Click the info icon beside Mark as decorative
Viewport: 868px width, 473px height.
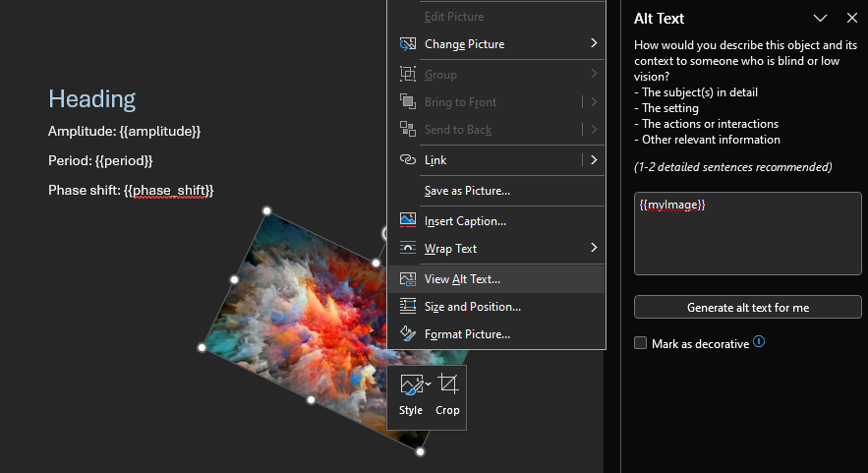click(759, 342)
